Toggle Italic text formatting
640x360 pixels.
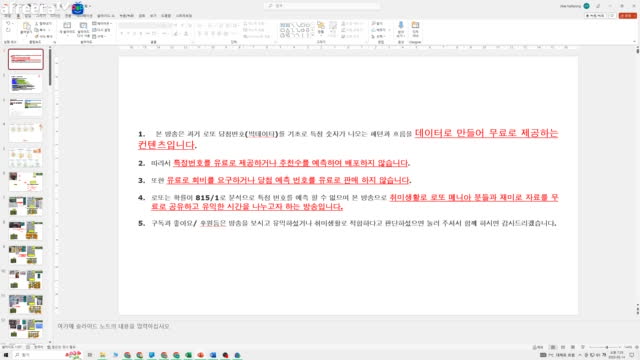pyautogui.click(x=128, y=33)
